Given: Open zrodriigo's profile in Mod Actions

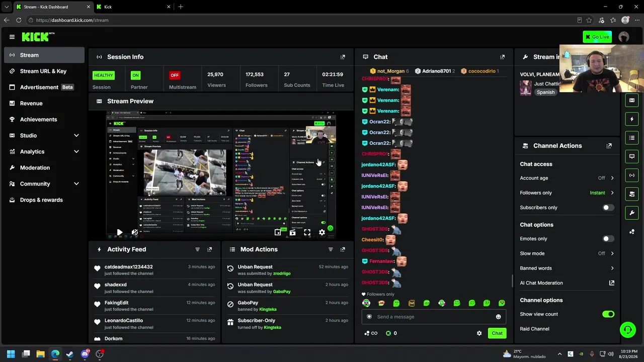Looking at the screenshot, I should click(x=282, y=274).
